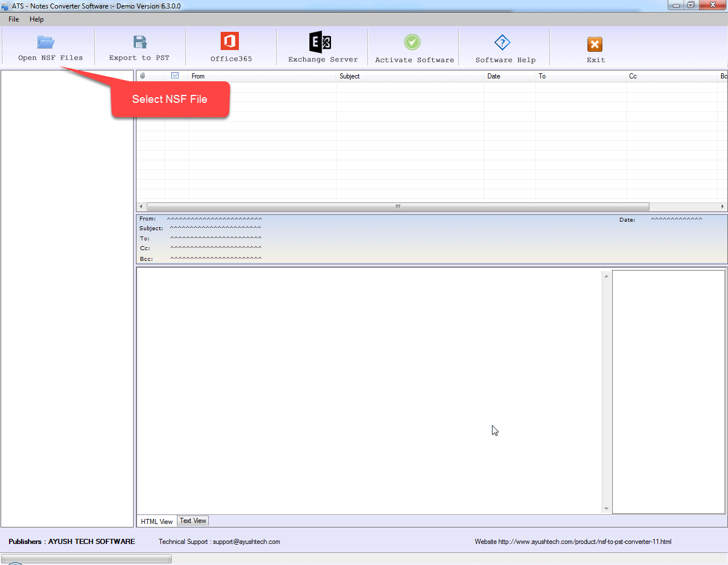
Task: Click the horizontal scrollbar right arrow
Action: 722,207
